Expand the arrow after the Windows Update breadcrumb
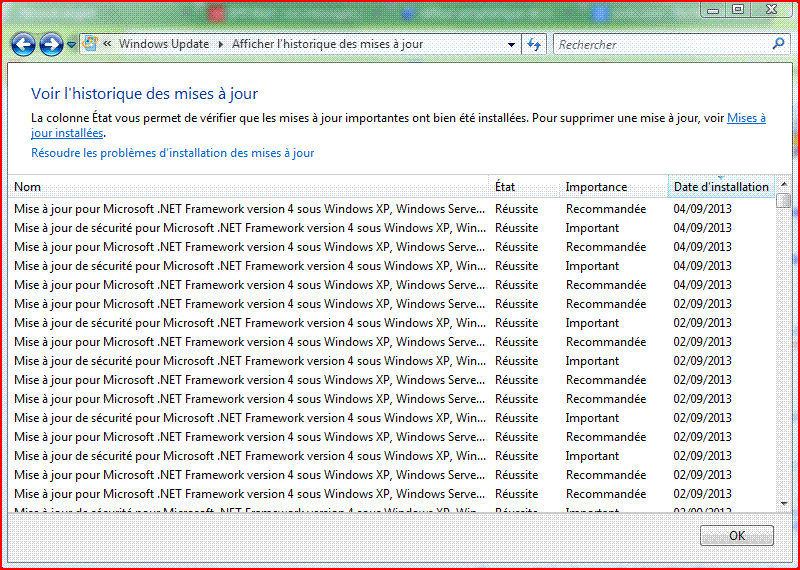Viewport: 800px width, 570px height. [221, 44]
